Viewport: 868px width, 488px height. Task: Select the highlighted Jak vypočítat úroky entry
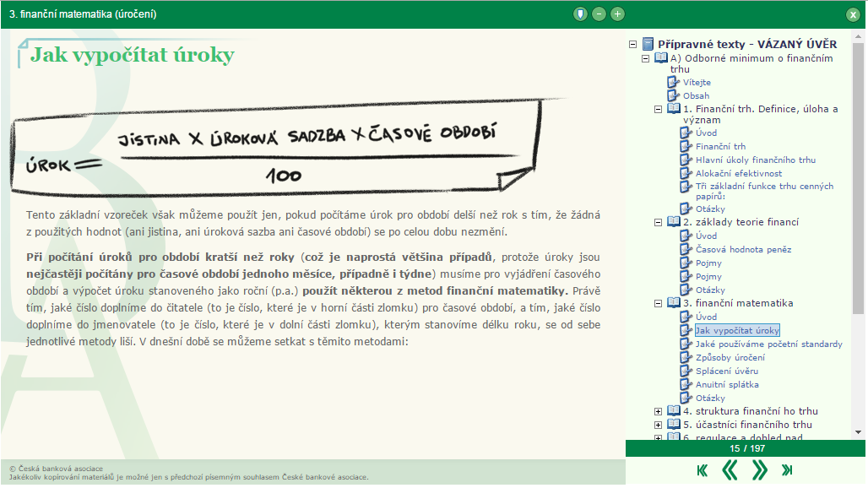coord(737,330)
